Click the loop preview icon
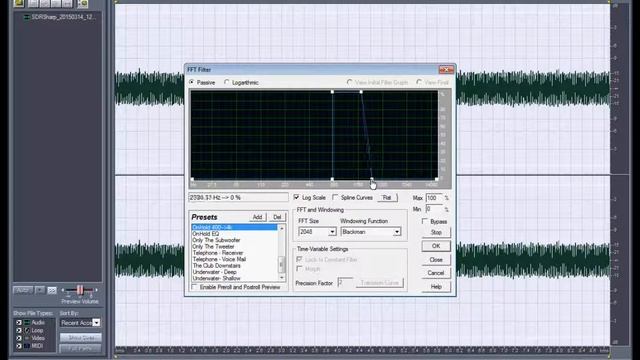 pos(52,290)
